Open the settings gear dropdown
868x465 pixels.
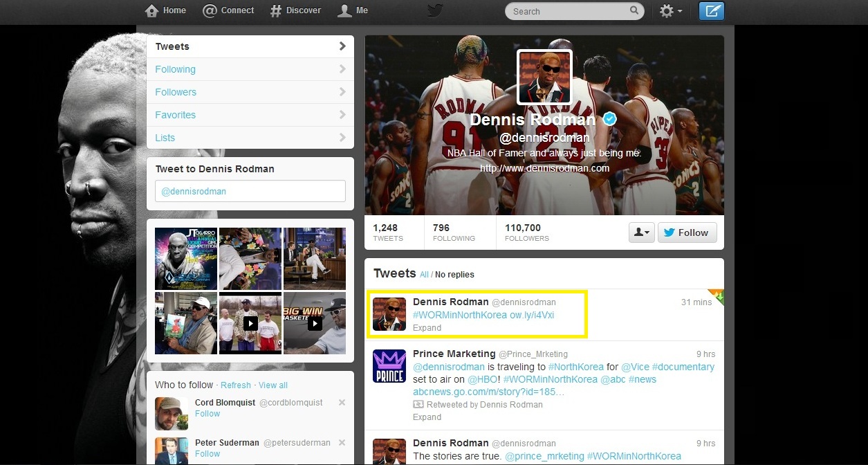pyautogui.click(x=671, y=11)
